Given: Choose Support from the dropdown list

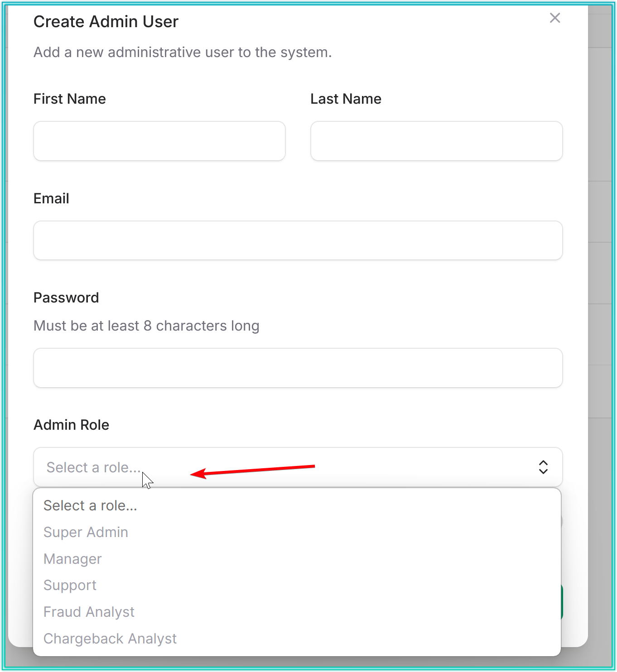Looking at the screenshot, I should pos(70,585).
